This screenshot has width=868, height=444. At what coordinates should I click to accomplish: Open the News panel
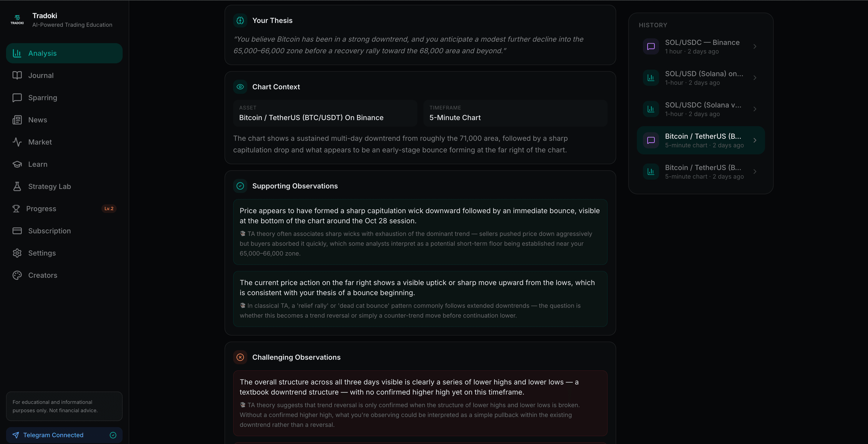coord(37,120)
